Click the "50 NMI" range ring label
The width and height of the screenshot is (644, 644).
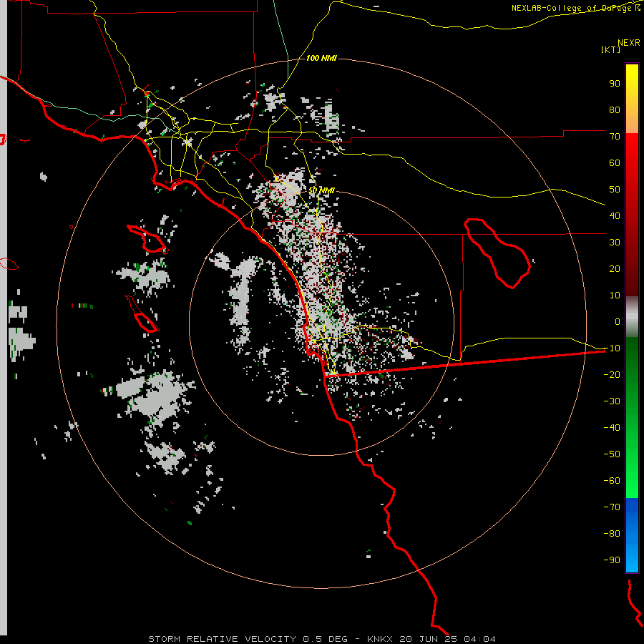[x=321, y=190]
